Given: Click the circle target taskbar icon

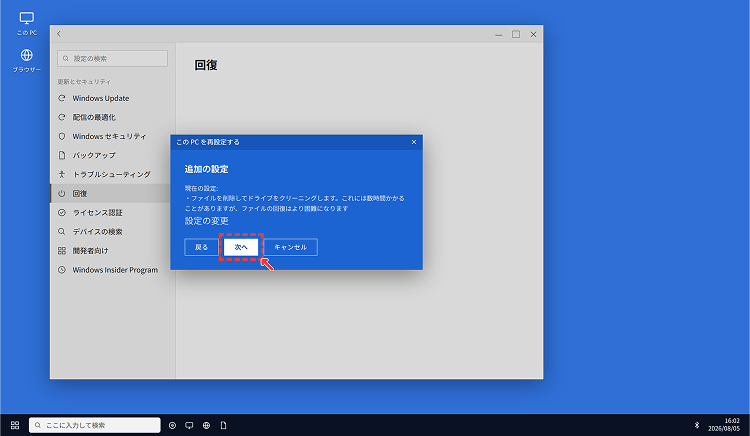Looking at the screenshot, I should pos(173,425).
